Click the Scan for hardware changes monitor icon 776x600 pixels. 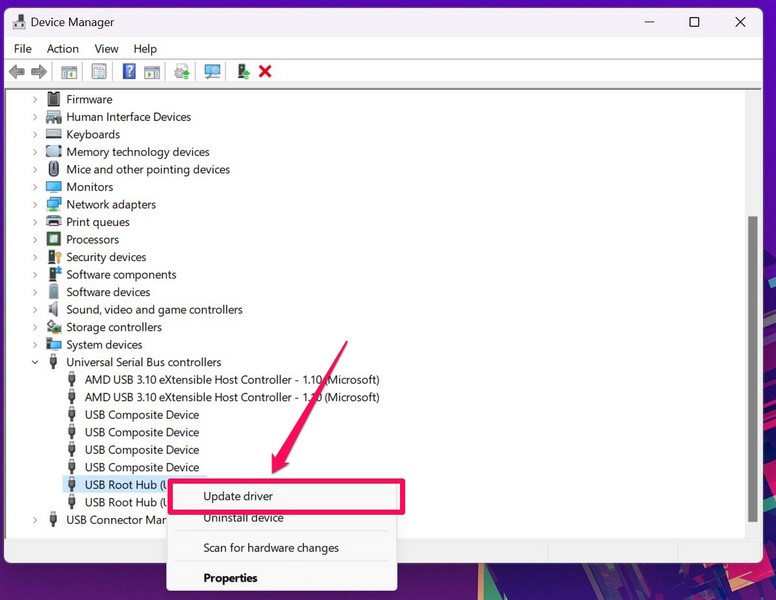point(212,72)
